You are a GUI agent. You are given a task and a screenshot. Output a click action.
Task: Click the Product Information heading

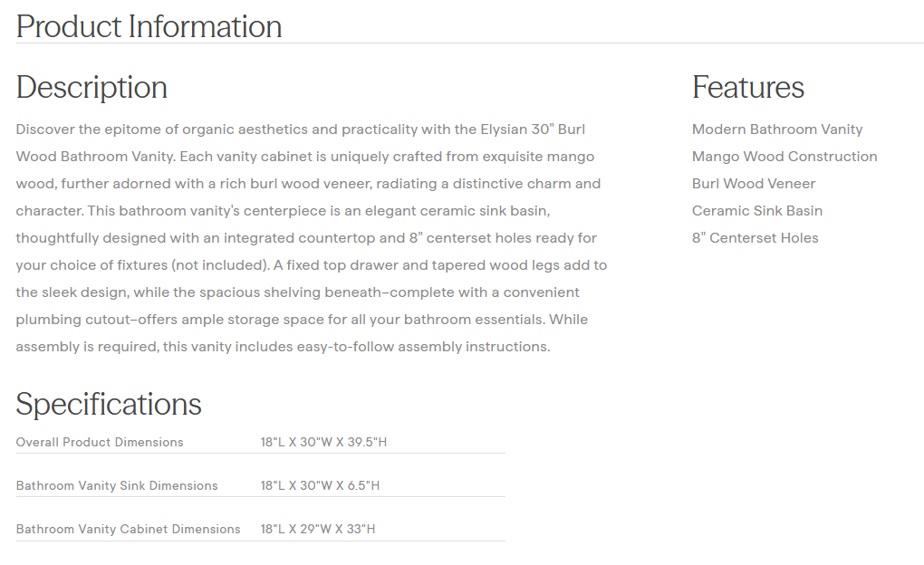tap(149, 26)
